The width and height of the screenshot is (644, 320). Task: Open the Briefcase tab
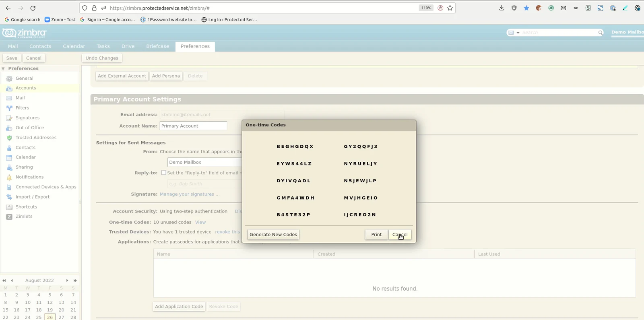click(x=158, y=46)
